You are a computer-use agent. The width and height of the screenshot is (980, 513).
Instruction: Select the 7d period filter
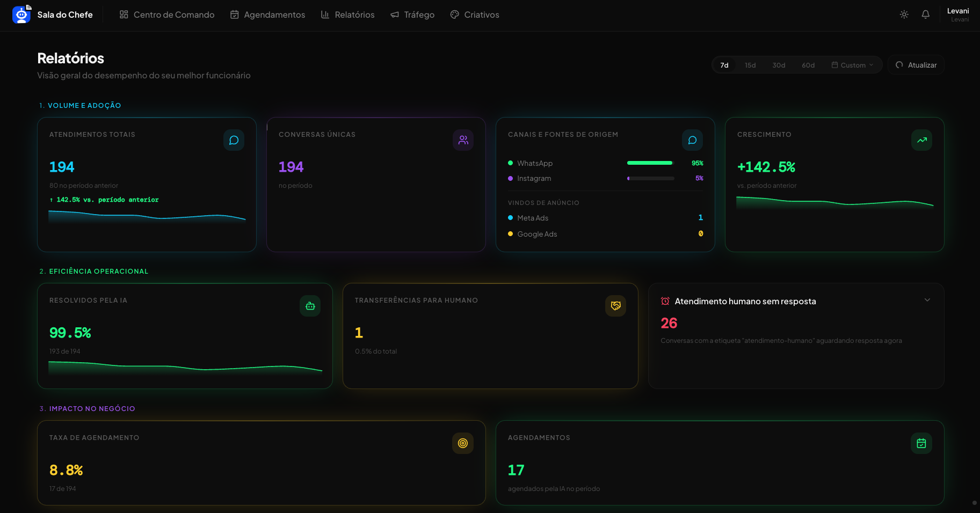click(724, 65)
